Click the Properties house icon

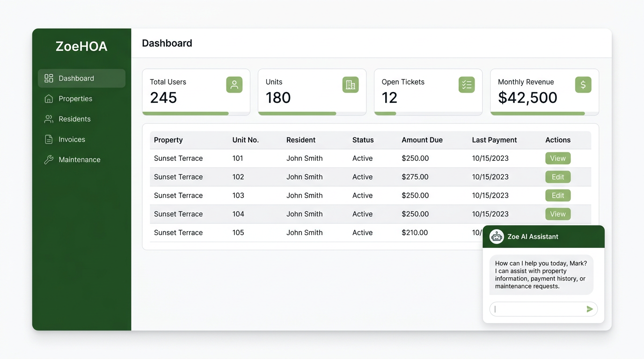click(49, 99)
